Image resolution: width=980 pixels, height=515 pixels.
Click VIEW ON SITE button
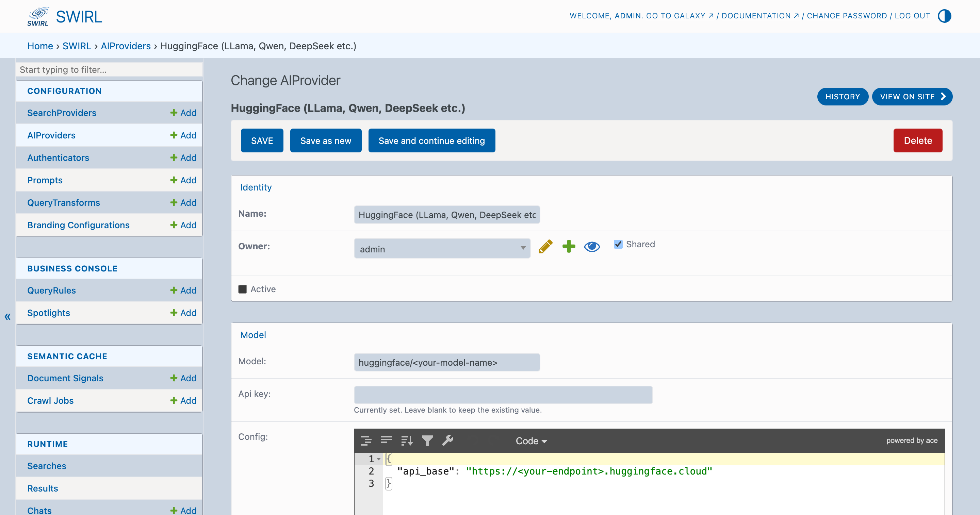pos(912,97)
